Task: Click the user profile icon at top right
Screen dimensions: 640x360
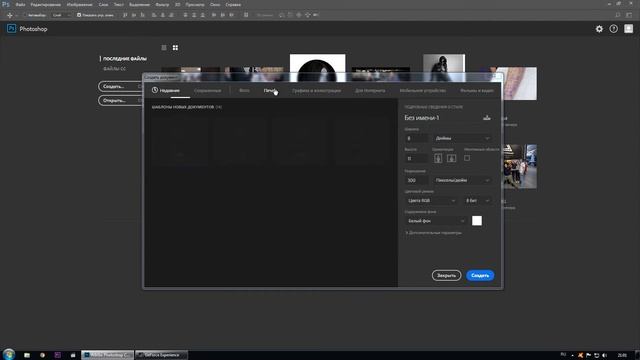Action: tap(629, 29)
